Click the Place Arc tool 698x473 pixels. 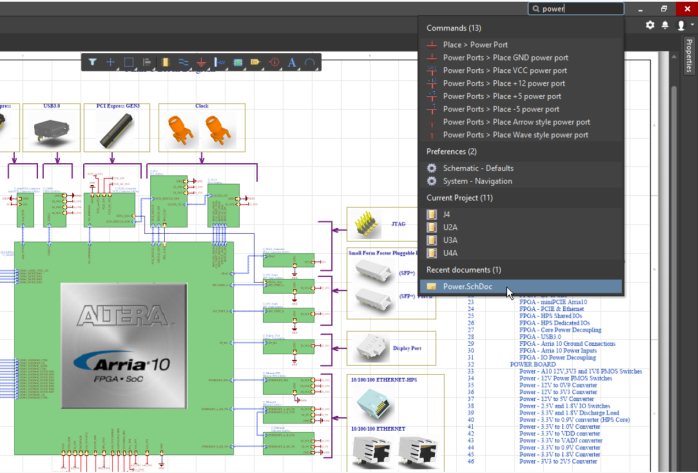click(x=310, y=62)
